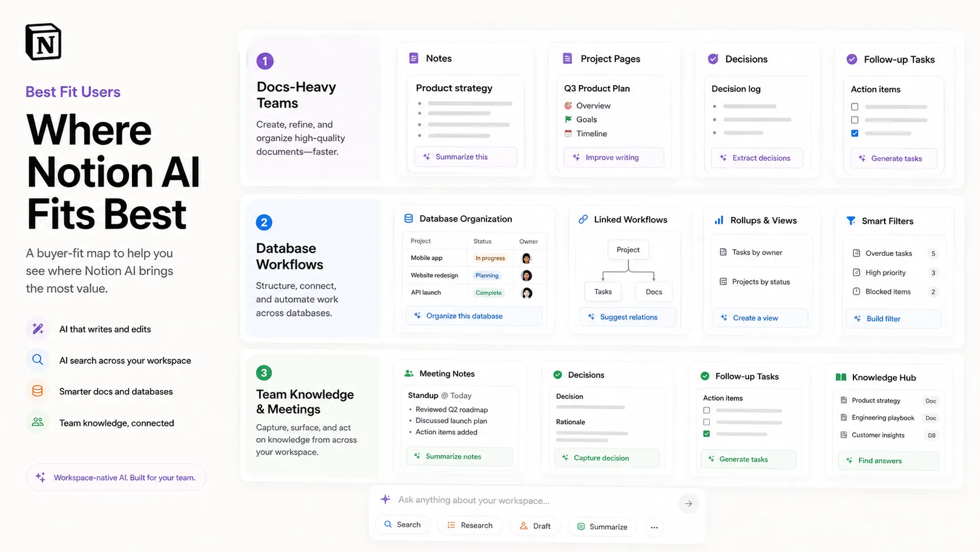The height and width of the screenshot is (552, 980).
Task: Uncheck the blue checked Action items checkbox
Action: pos(855,133)
